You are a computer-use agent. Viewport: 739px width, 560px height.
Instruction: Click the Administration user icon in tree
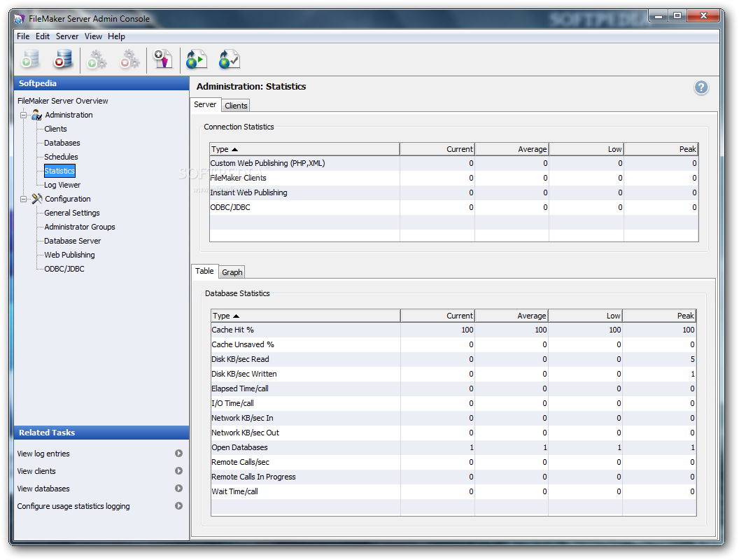pos(36,115)
